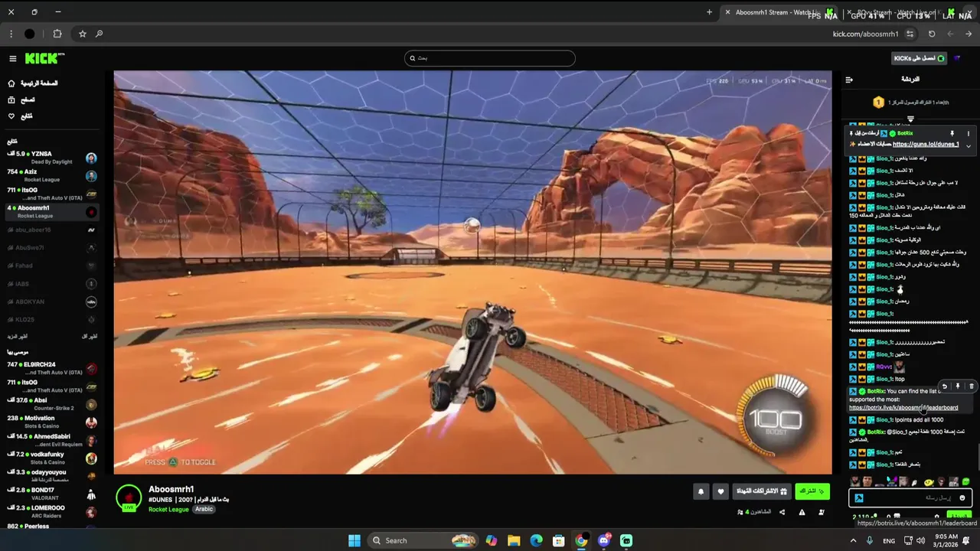Bookmark page with the star icon
980x551 pixels.
point(83,34)
